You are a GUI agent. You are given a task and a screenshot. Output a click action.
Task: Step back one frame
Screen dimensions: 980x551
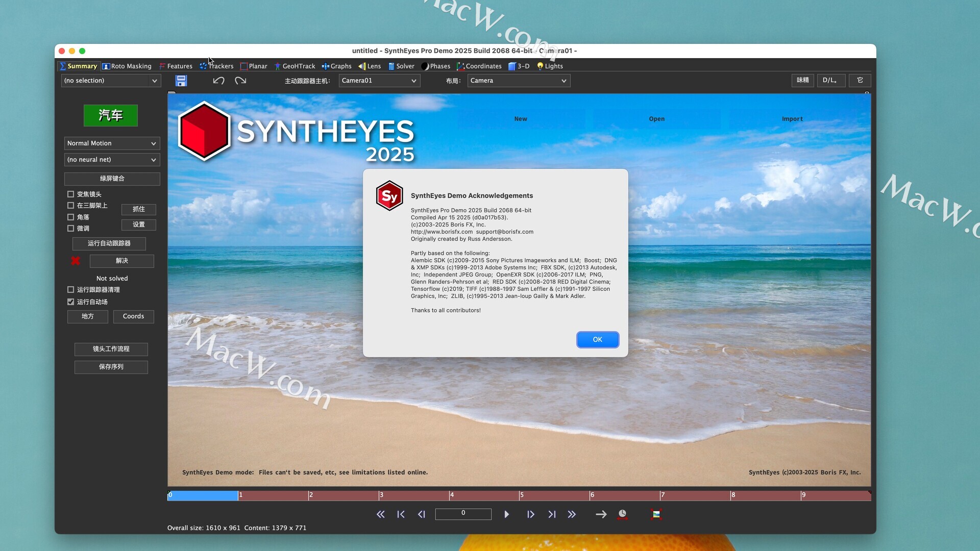(x=421, y=514)
